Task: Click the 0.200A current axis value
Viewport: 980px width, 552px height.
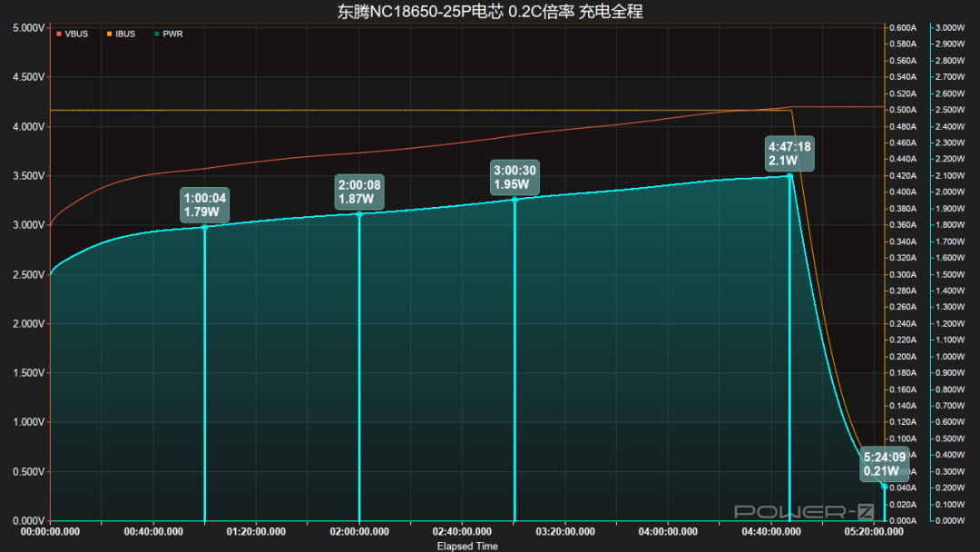Action: (903, 356)
